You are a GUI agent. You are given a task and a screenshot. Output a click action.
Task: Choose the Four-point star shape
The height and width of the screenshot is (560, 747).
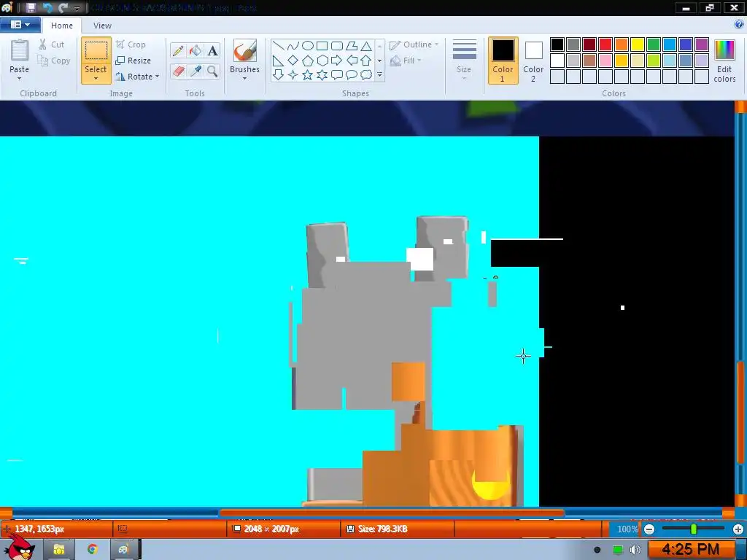(293, 75)
